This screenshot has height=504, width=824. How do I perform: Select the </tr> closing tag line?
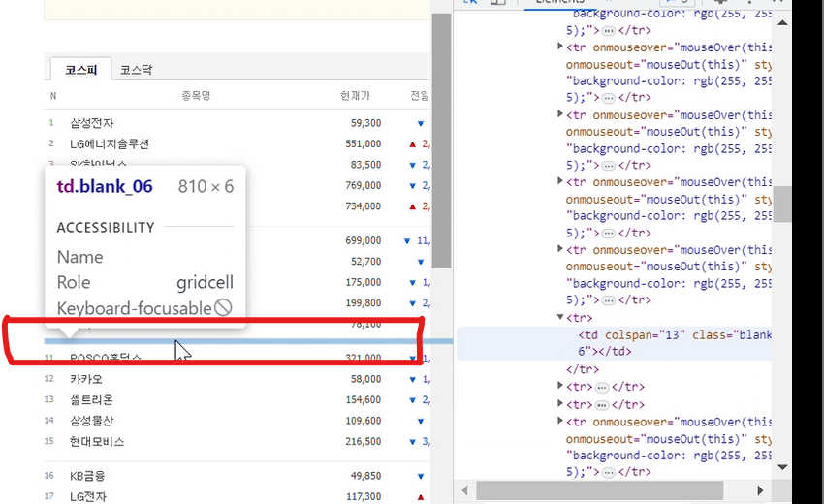pyautogui.click(x=583, y=369)
